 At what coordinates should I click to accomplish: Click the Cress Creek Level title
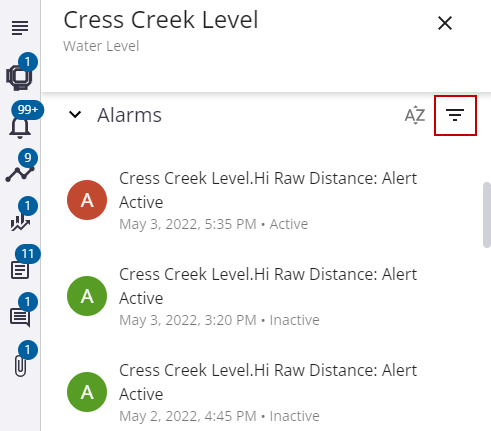[161, 20]
